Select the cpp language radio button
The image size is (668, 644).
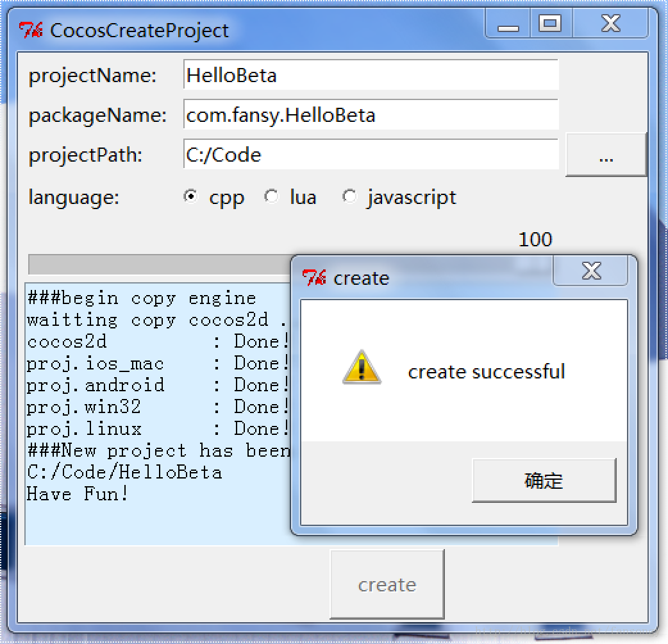190,196
